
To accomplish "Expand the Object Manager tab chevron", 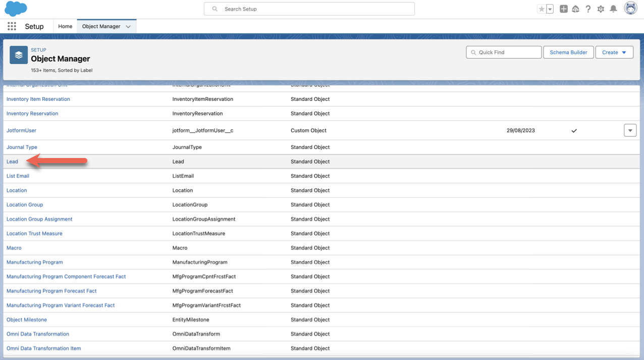I will pos(128,27).
